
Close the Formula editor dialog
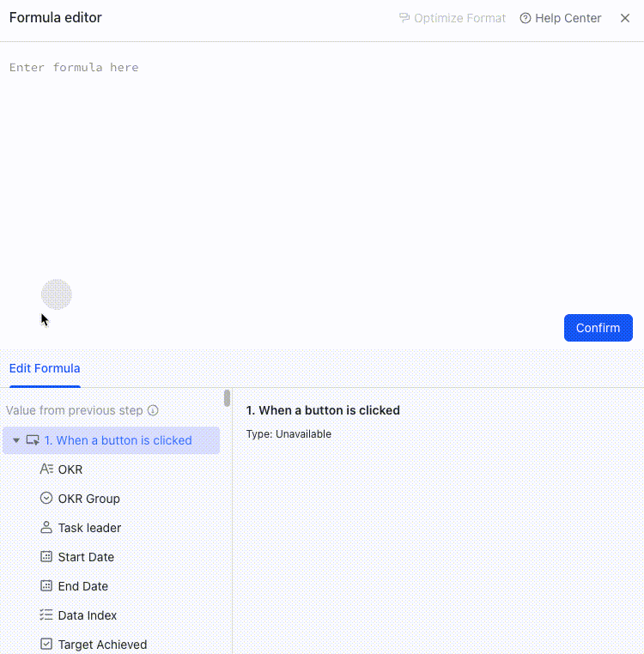coord(625,18)
